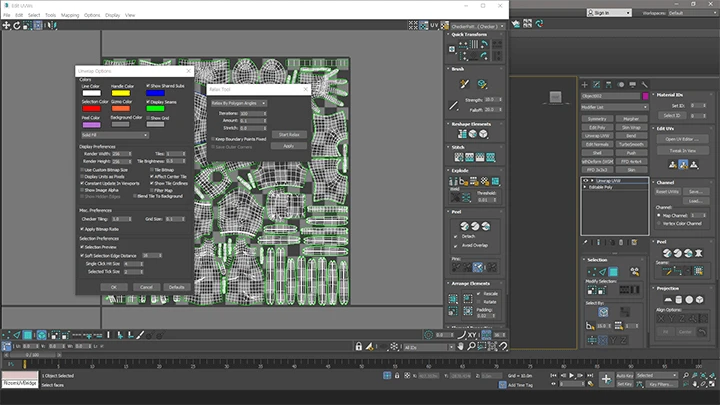Open the Options menu in Edit UVWs
The width and height of the screenshot is (720, 405).
92,15
